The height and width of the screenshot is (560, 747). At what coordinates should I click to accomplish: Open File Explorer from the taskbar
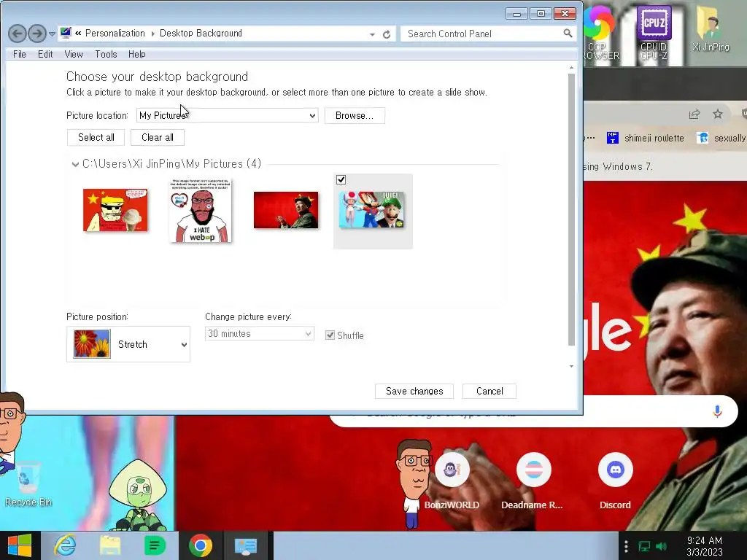[110, 545]
